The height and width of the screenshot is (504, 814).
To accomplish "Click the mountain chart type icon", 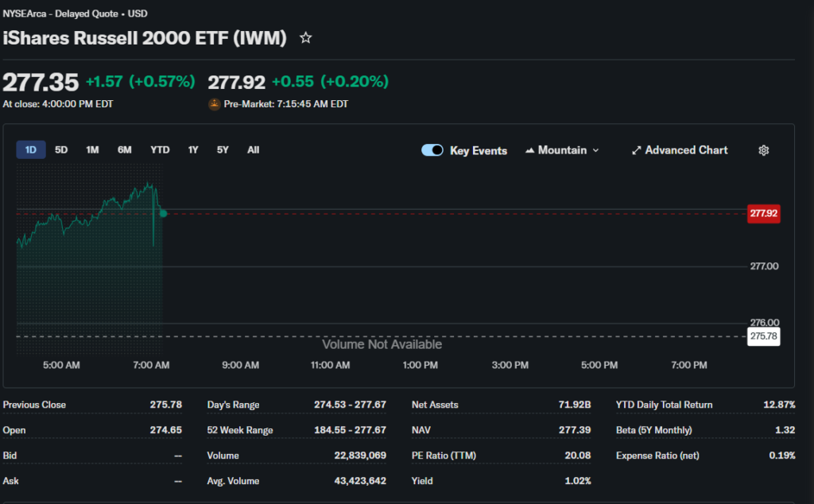I will [530, 150].
